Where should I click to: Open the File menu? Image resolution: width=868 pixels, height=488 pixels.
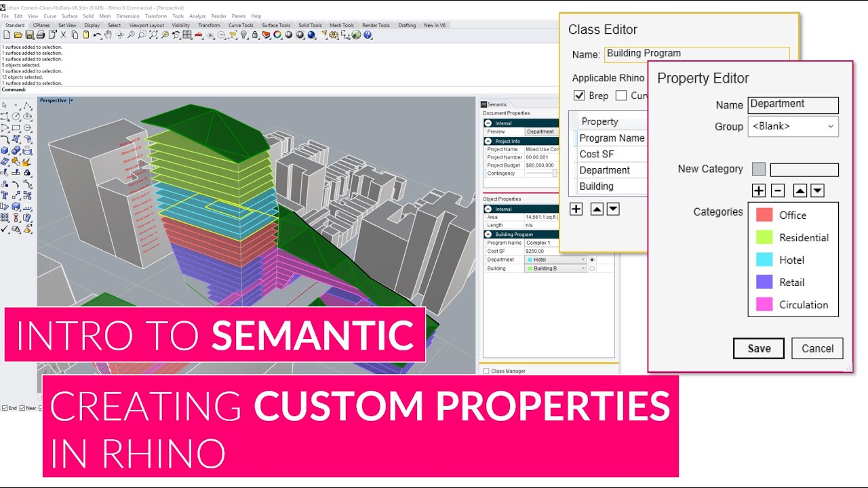click(x=5, y=16)
